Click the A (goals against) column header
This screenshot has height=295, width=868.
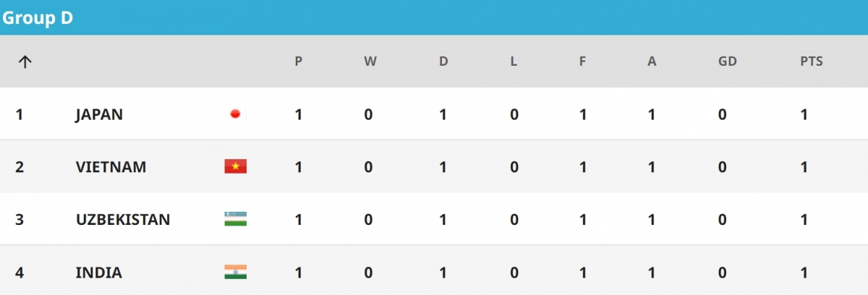pyautogui.click(x=652, y=61)
